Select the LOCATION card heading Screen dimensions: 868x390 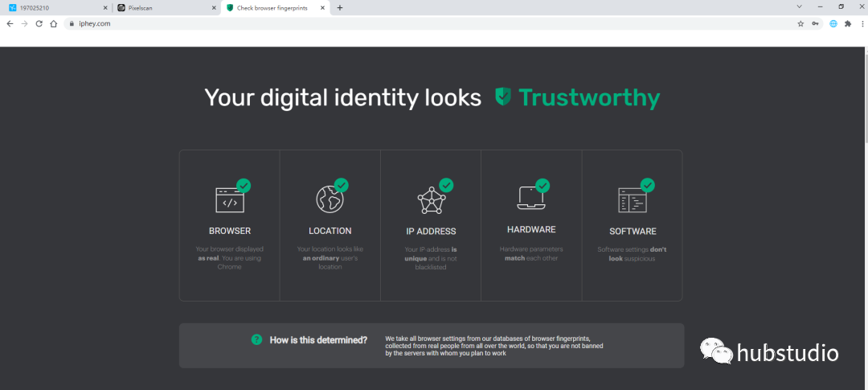[x=330, y=231]
